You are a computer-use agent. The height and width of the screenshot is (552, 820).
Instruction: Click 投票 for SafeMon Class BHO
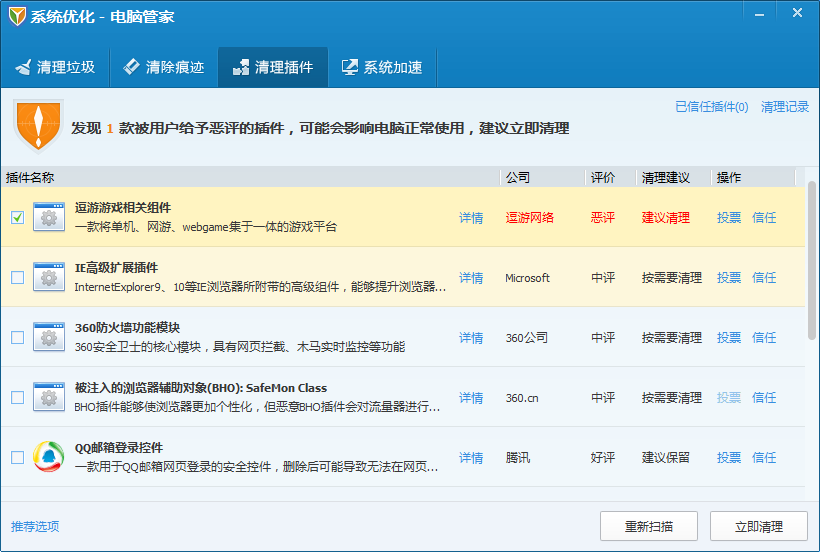[729, 398]
